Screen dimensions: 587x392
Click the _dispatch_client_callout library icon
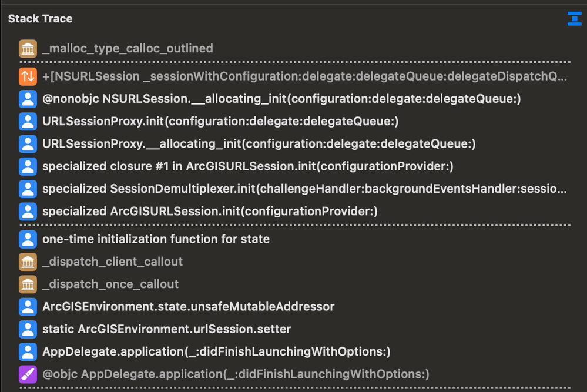28,262
